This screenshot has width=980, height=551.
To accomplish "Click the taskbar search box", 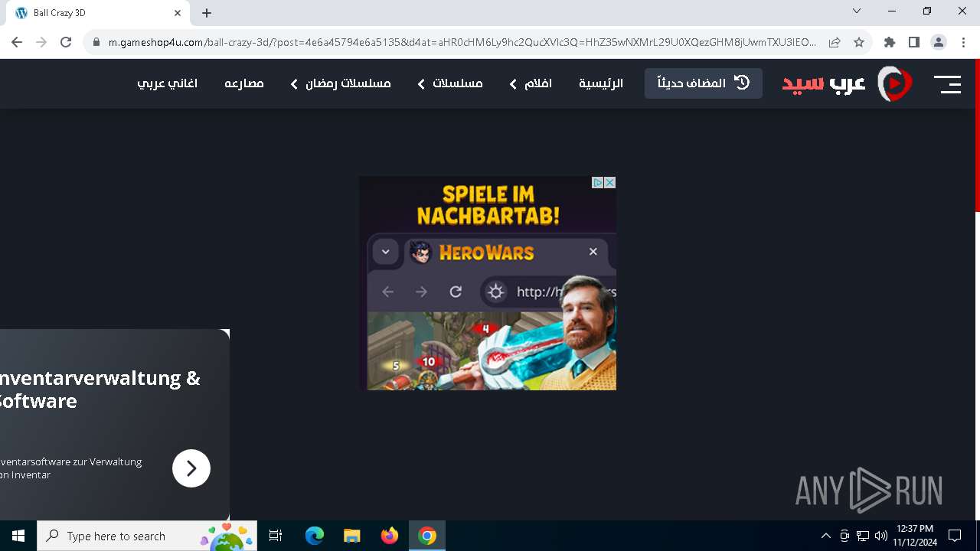I will pyautogui.click(x=147, y=536).
